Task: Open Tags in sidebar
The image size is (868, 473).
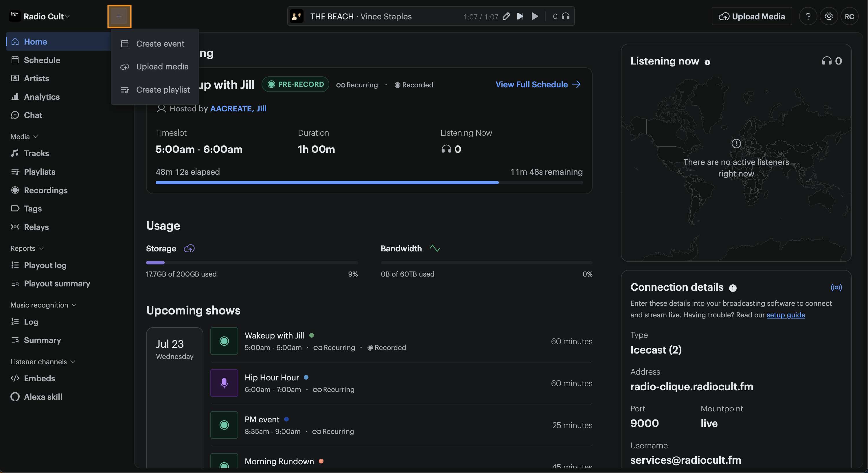Action: [33, 208]
